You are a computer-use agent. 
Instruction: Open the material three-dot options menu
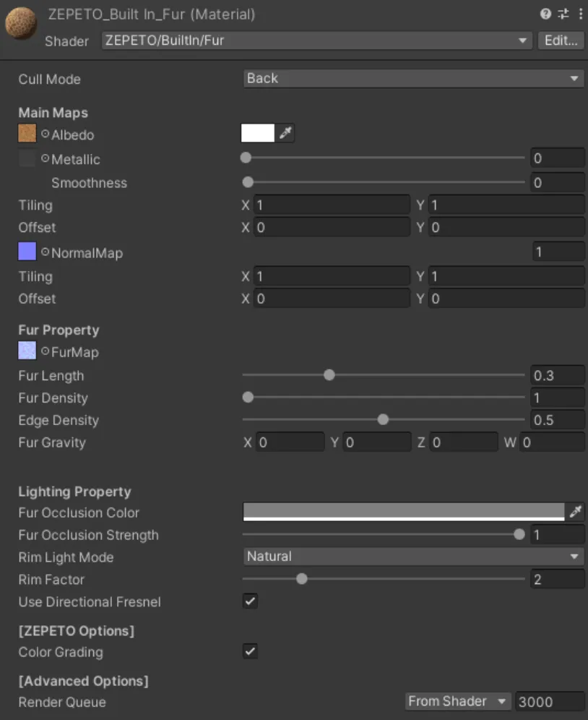[x=581, y=14]
